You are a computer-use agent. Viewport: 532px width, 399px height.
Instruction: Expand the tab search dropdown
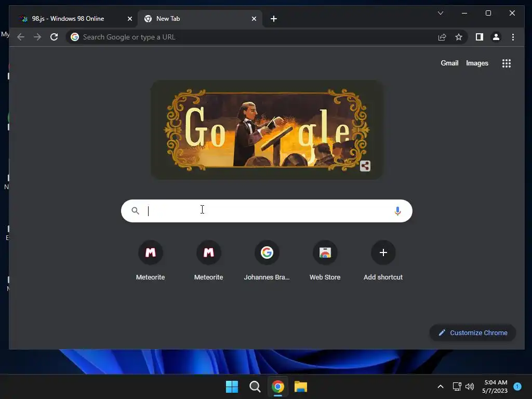(441, 13)
